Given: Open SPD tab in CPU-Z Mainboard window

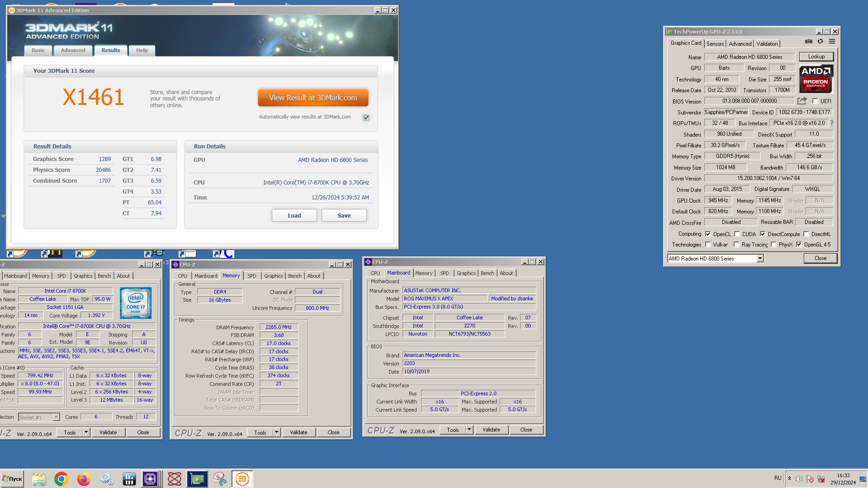Looking at the screenshot, I should click(444, 273).
